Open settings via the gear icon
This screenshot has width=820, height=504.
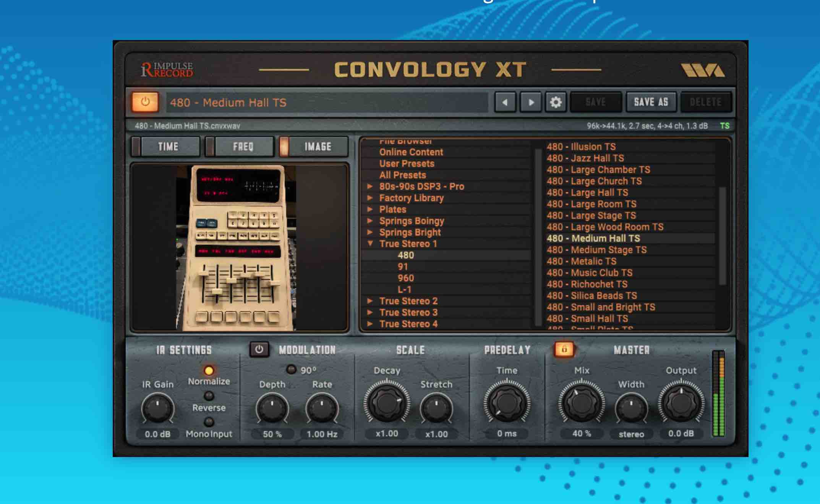(556, 102)
